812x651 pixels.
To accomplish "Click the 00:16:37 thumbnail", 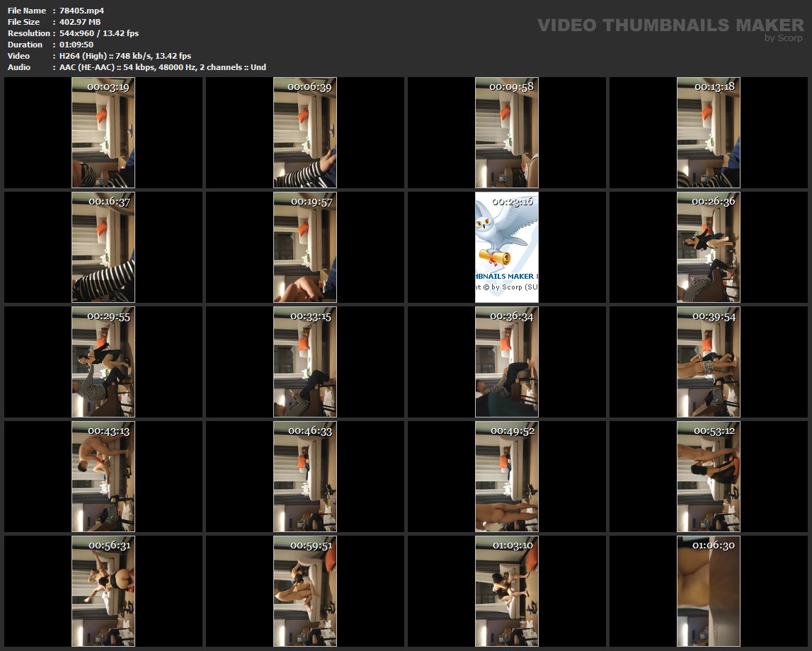I will coord(103,247).
